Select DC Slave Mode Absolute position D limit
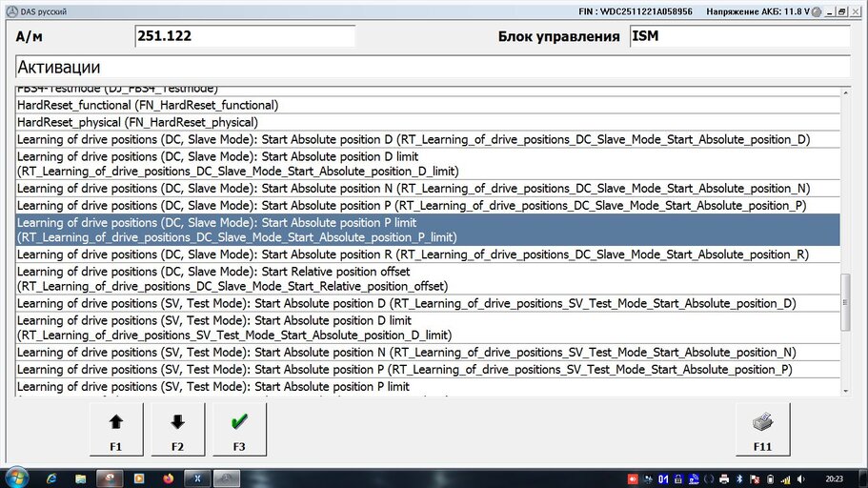Image resolution: width=868 pixels, height=488 pixels. click(x=428, y=164)
